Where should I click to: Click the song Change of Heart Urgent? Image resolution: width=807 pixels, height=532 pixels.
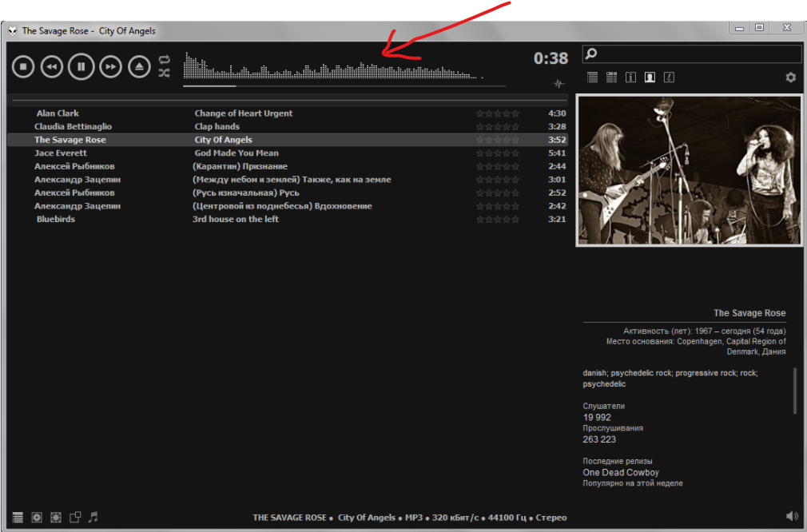[244, 113]
